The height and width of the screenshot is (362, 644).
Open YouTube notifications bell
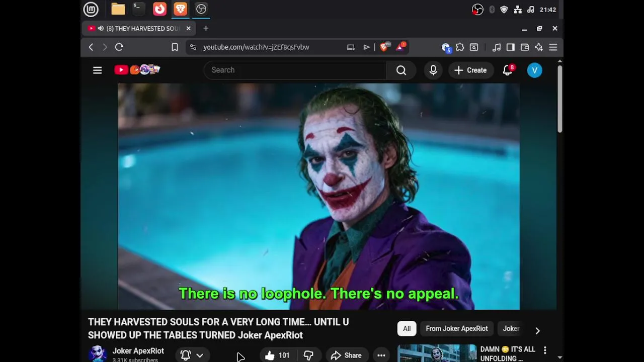coord(508,70)
